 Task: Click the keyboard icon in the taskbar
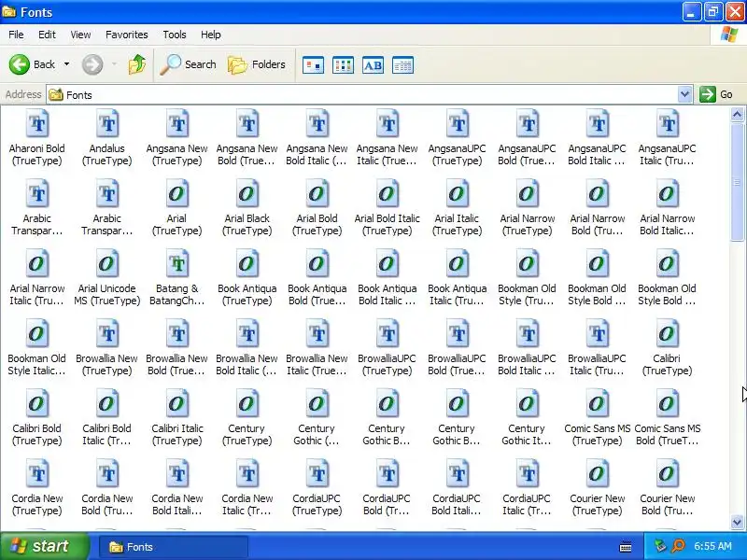pos(626,547)
